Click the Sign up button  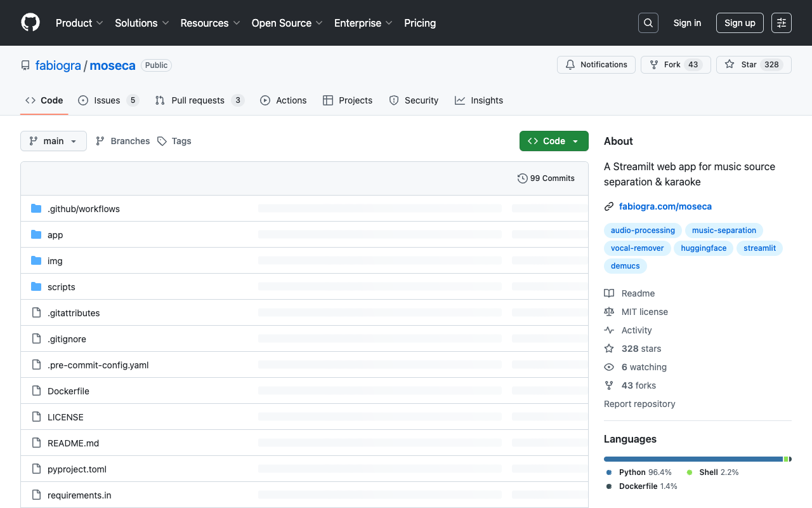coord(740,23)
